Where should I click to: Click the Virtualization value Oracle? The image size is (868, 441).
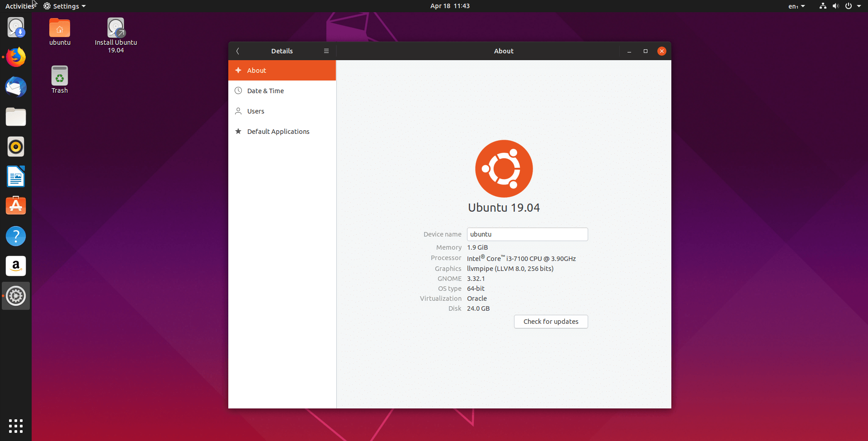pos(477,299)
